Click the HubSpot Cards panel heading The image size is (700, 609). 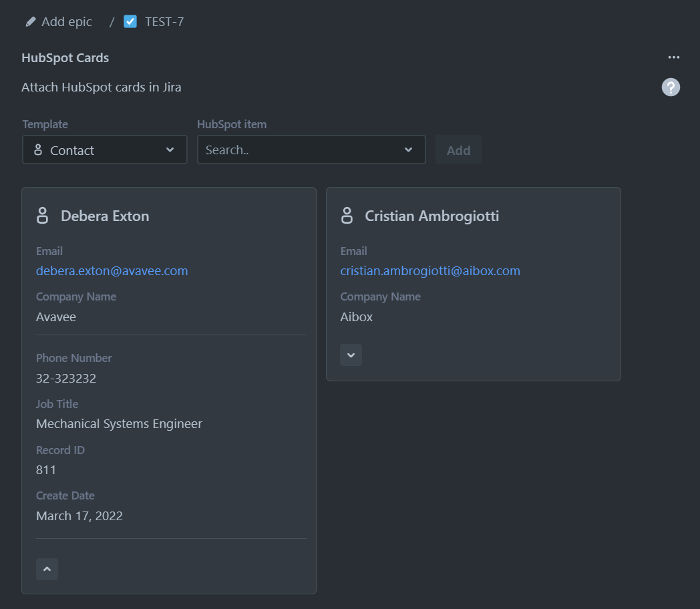tap(65, 58)
